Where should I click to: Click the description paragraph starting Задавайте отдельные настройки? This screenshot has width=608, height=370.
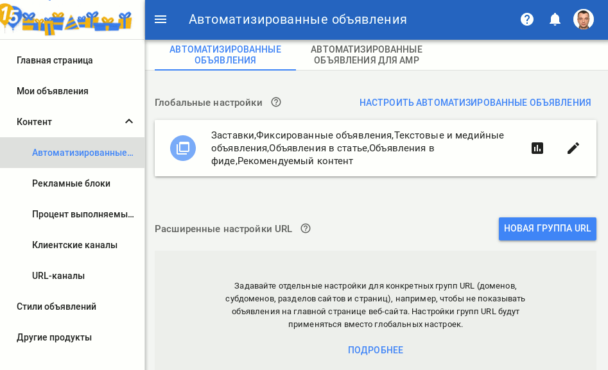click(375, 305)
